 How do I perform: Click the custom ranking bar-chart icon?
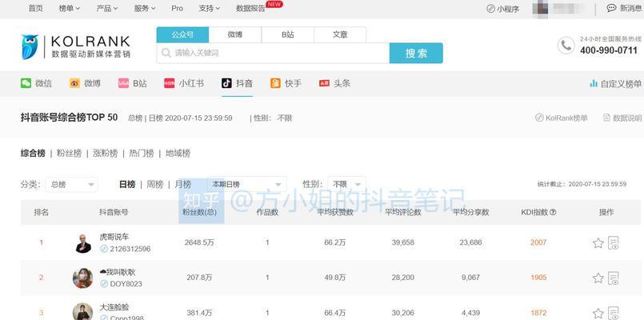pyautogui.click(x=594, y=84)
